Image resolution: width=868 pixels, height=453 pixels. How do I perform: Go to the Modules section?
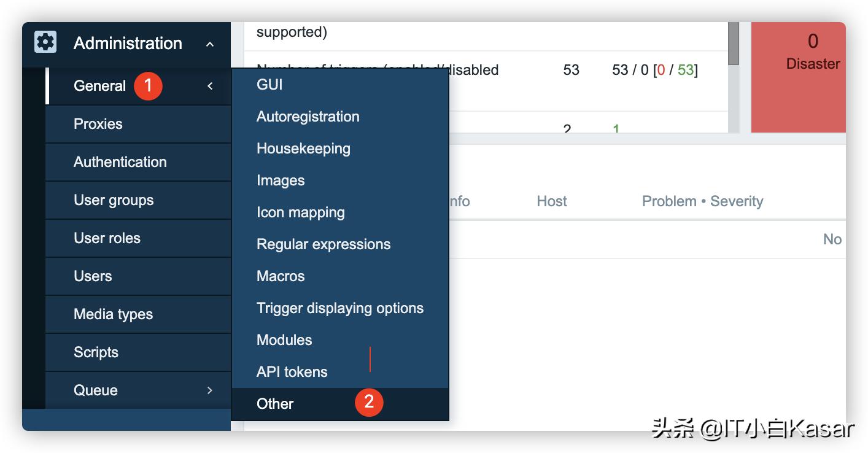pyautogui.click(x=284, y=339)
